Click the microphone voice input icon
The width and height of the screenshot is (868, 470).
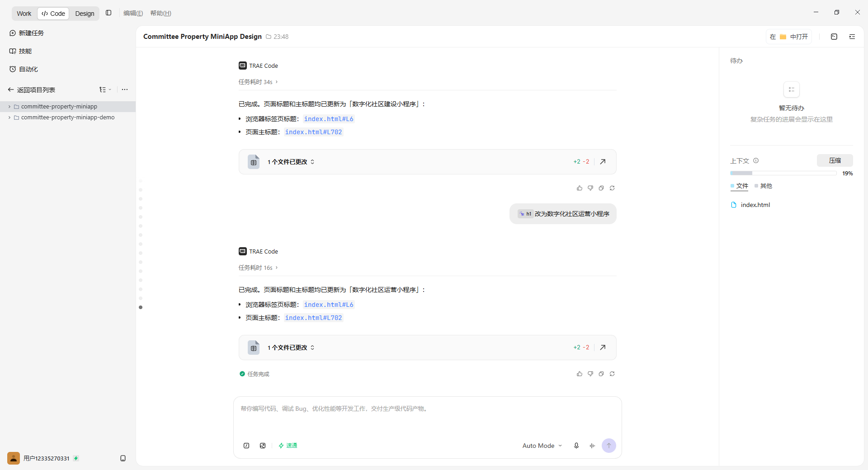click(x=576, y=446)
